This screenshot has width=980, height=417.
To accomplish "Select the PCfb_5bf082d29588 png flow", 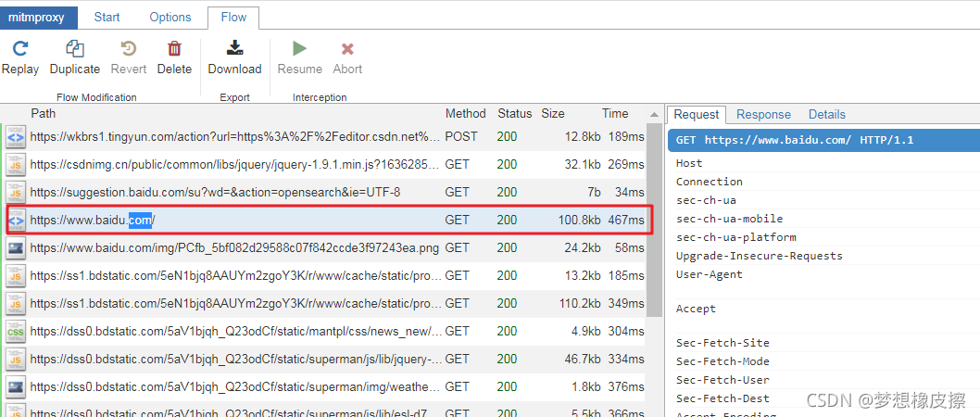I will (325, 248).
